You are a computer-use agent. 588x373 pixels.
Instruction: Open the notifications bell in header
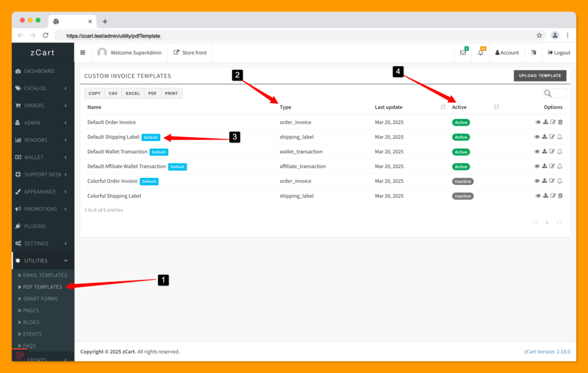481,53
